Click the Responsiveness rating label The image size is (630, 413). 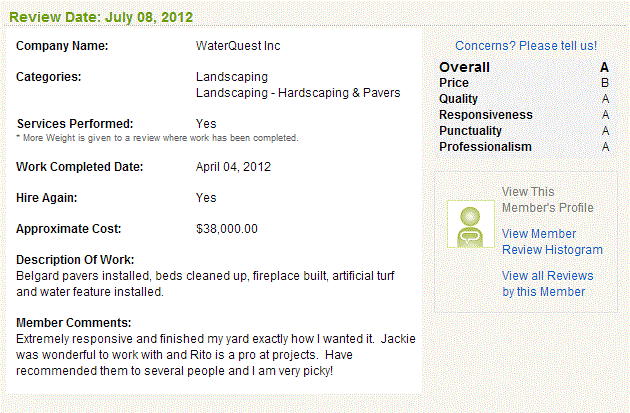coord(486,115)
